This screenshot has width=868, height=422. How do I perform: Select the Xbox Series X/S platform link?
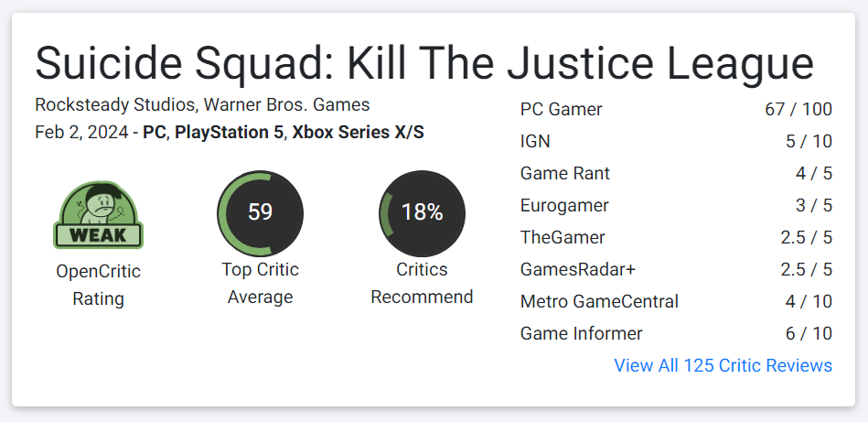(x=359, y=133)
